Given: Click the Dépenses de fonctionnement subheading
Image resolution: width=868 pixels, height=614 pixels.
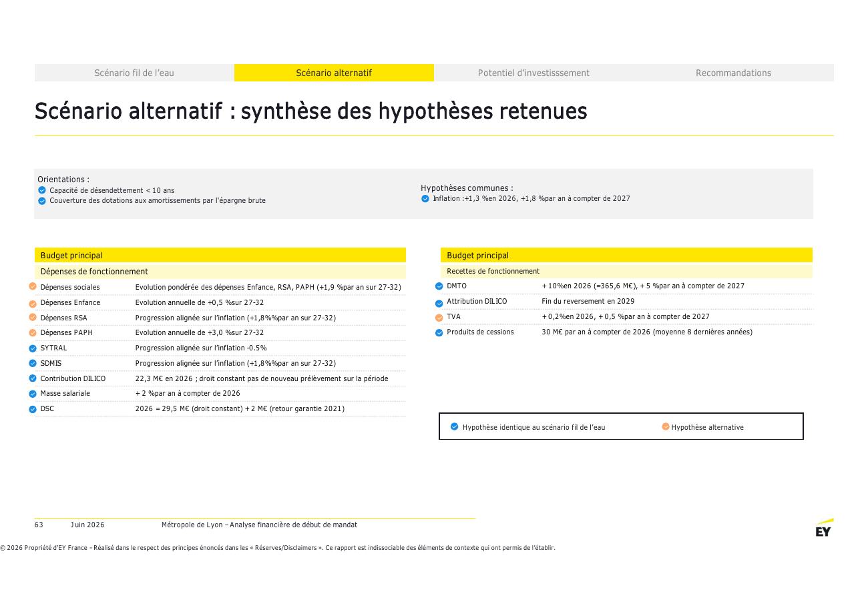Looking at the screenshot, I should [94, 272].
